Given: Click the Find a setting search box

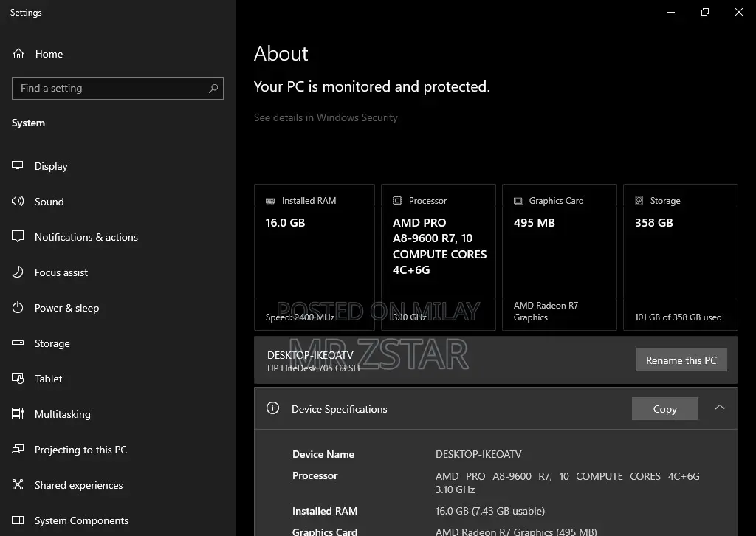Looking at the screenshot, I should pyautogui.click(x=111, y=89).
